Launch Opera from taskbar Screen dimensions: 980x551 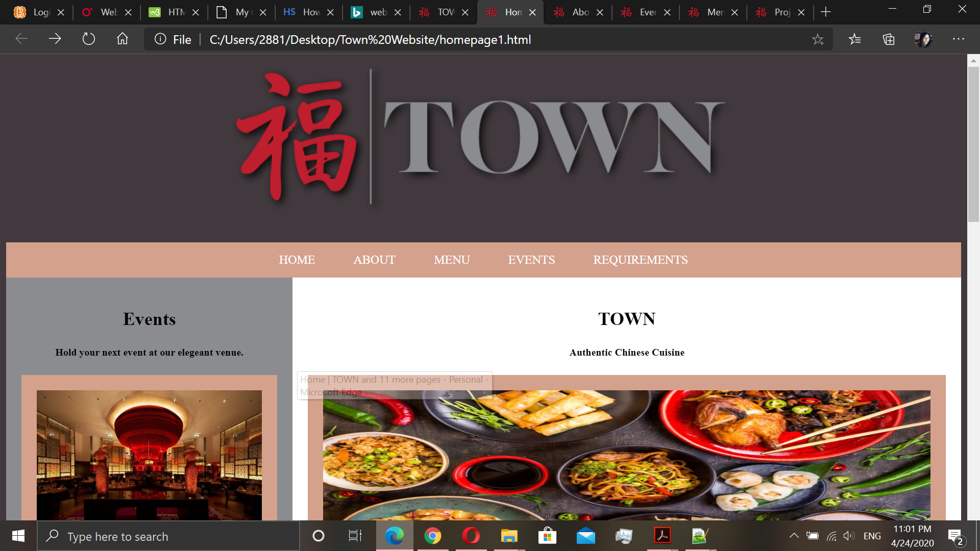(x=471, y=536)
